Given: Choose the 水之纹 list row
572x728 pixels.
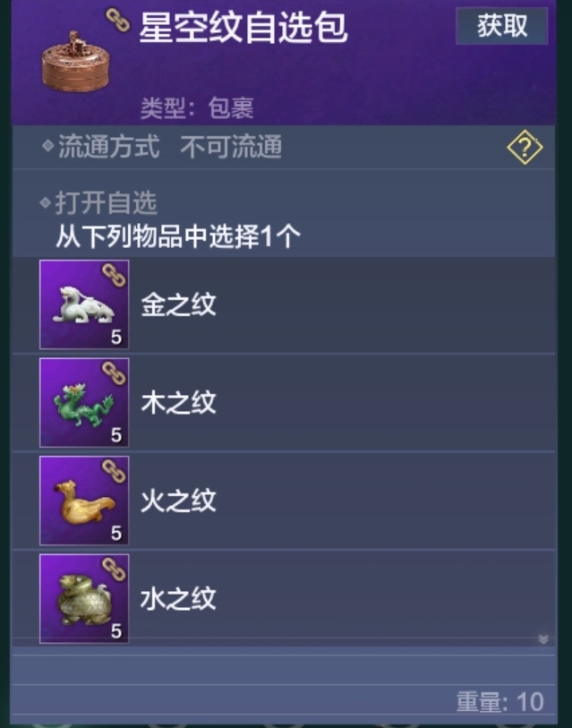Looking at the screenshot, I should pyautogui.click(x=284, y=598).
